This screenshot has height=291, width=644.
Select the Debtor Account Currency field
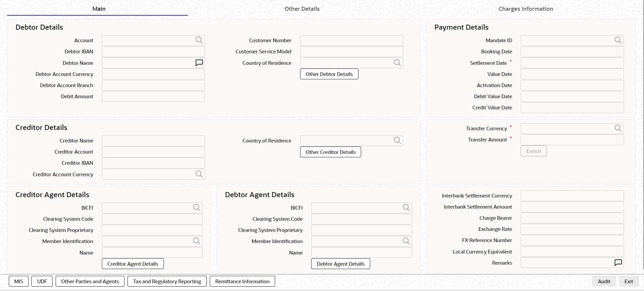click(x=153, y=74)
